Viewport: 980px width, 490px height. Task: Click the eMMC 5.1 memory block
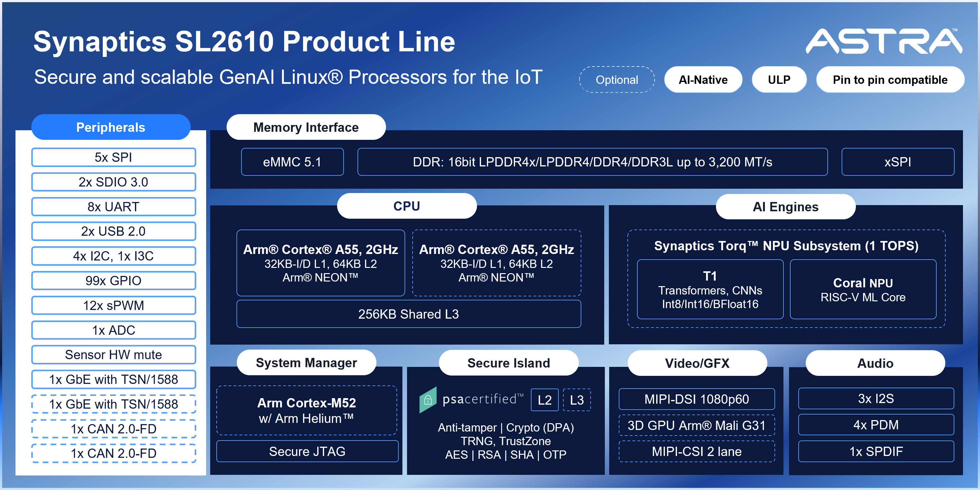click(292, 162)
